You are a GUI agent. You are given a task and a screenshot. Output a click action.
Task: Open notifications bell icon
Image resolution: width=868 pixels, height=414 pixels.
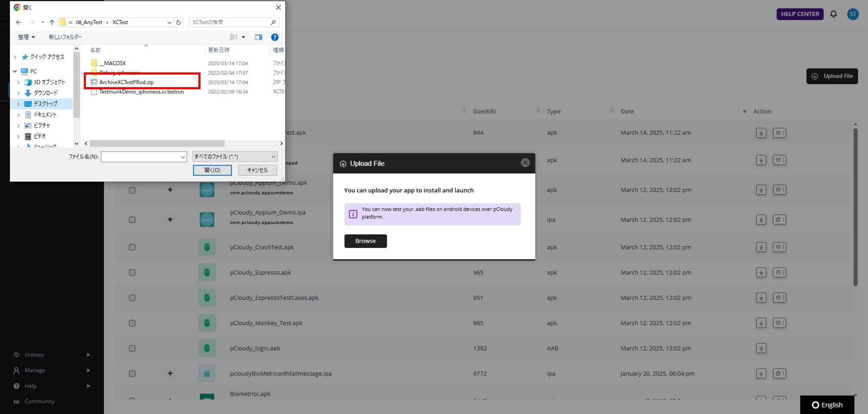click(x=833, y=14)
